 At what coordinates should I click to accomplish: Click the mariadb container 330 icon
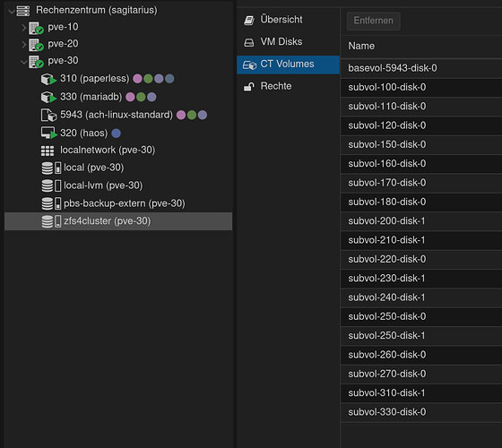48,98
